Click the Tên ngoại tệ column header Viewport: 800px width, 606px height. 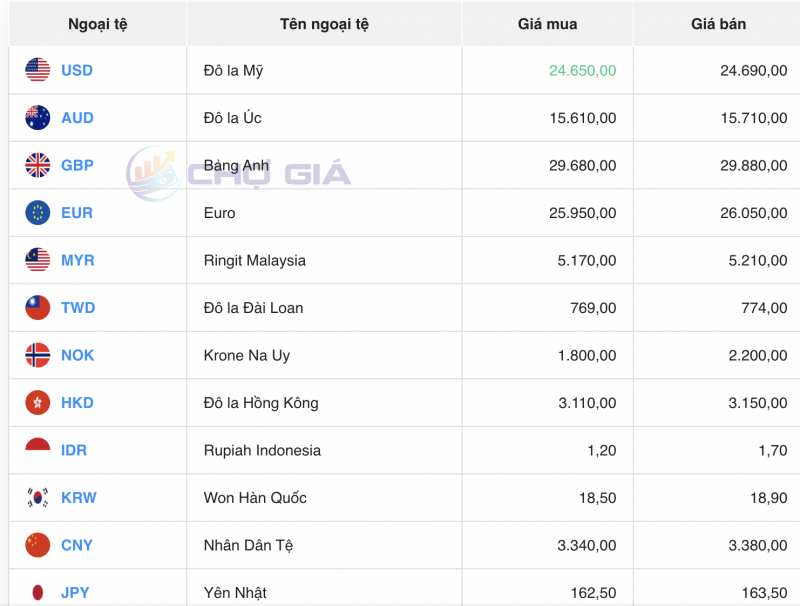click(322, 23)
